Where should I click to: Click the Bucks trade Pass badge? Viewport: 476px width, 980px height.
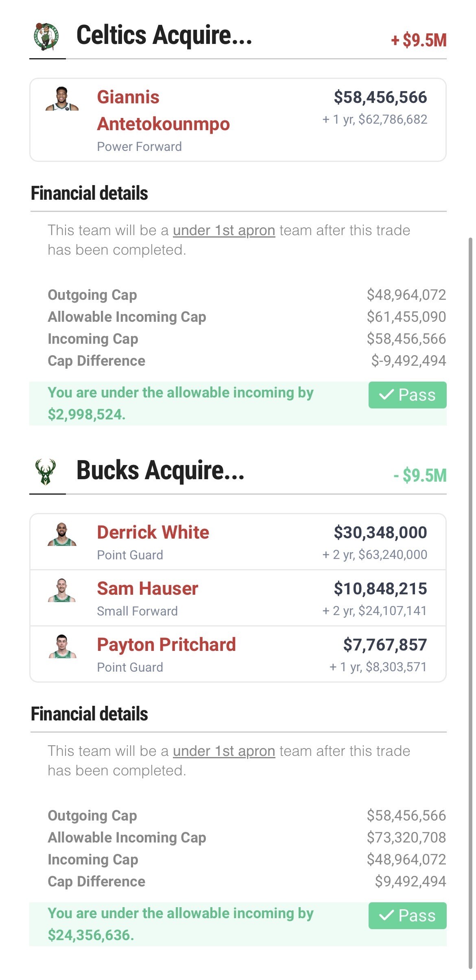coord(407,916)
